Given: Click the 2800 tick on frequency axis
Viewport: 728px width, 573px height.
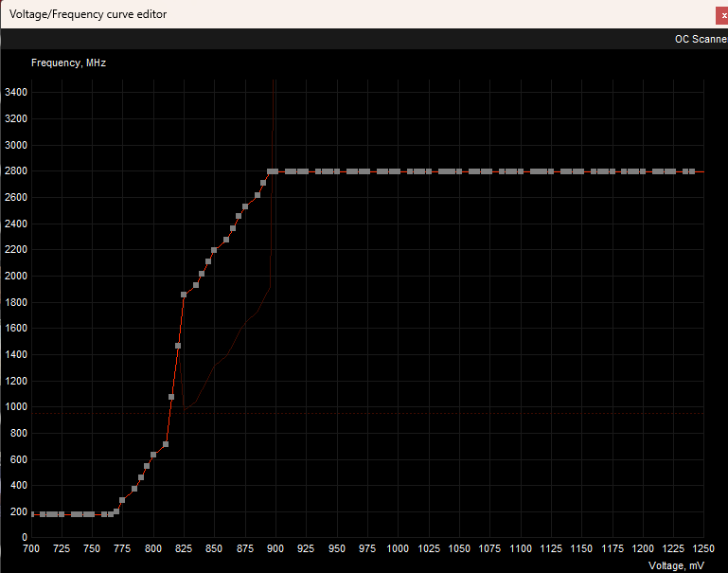Looking at the screenshot, I should tap(16, 171).
